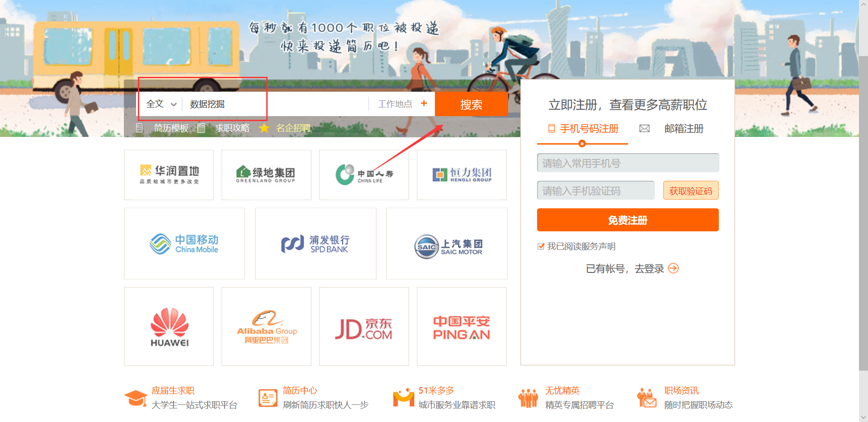This screenshot has height=422, width=868.
Task: Open the 求职攻略 link
Action: click(232, 128)
